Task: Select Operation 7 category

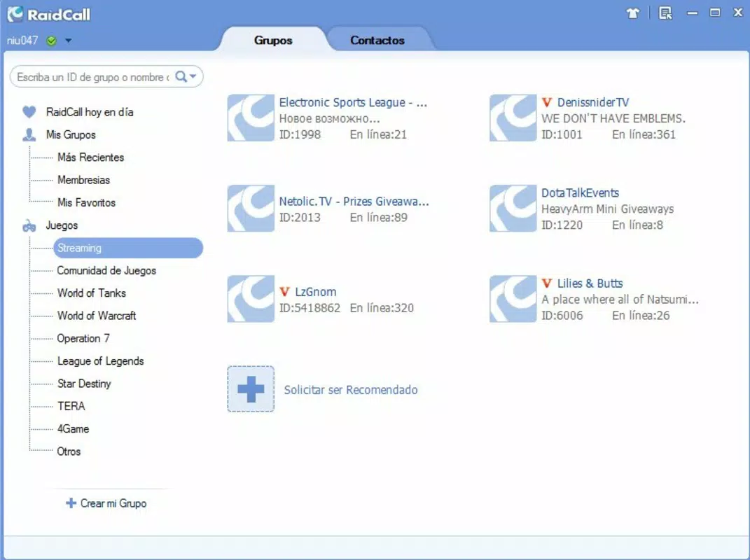Action: (83, 339)
